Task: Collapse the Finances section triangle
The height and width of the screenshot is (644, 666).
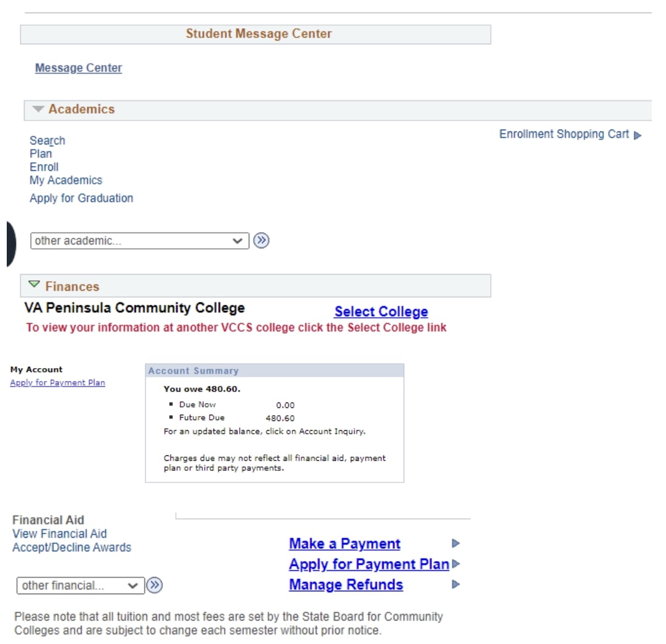Action: click(x=34, y=286)
